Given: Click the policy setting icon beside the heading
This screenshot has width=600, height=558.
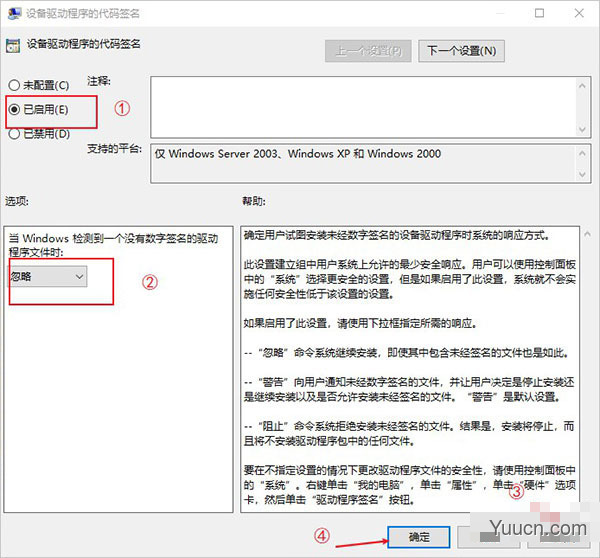Looking at the screenshot, I should tap(13, 46).
